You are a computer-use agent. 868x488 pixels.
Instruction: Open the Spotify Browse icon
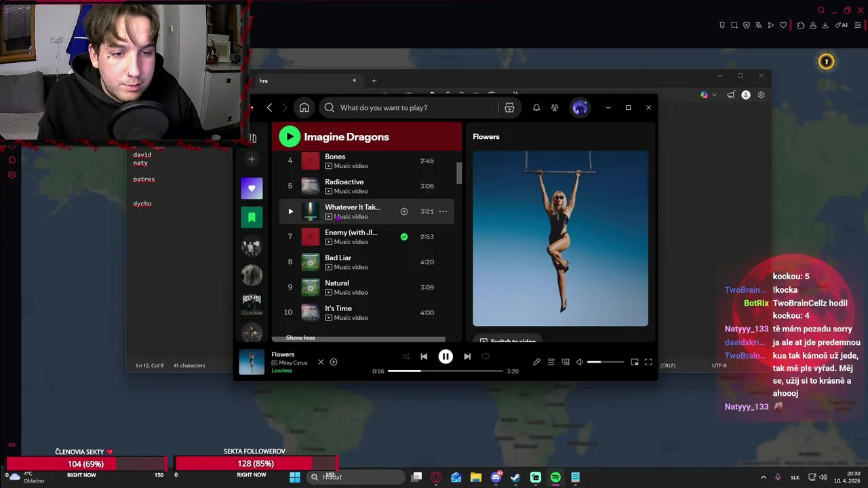[x=509, y=108]
